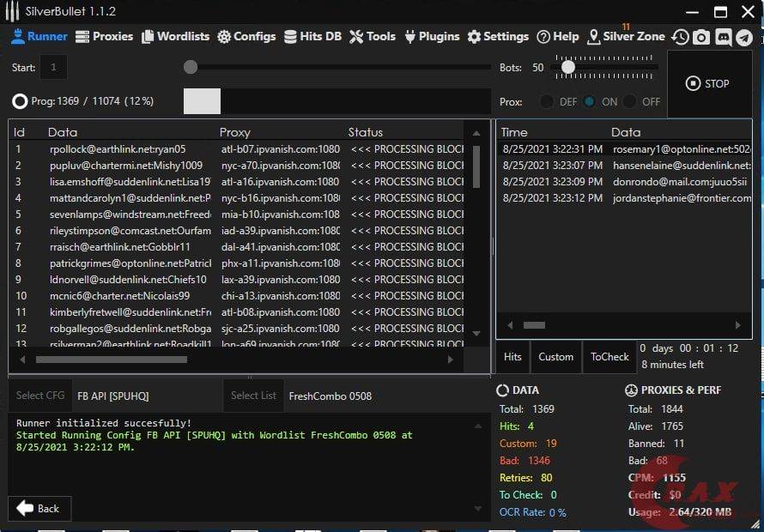Show the ToCheck results tab
This screenshot has width=764, height=532.
[609, 357]
